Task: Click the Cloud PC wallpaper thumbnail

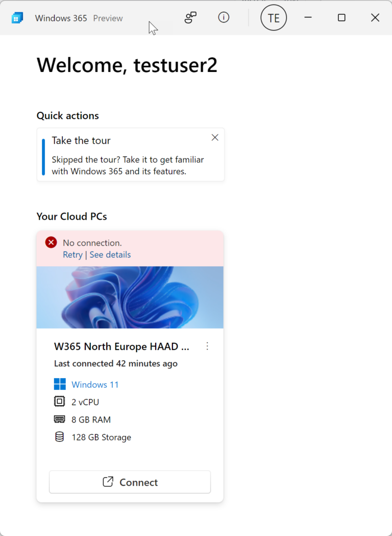Action: click(130, 297)
